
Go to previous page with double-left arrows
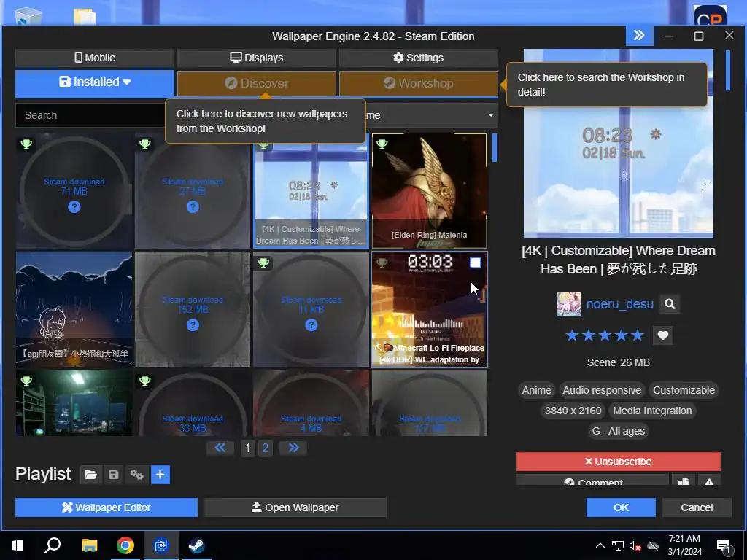point(220,448)
